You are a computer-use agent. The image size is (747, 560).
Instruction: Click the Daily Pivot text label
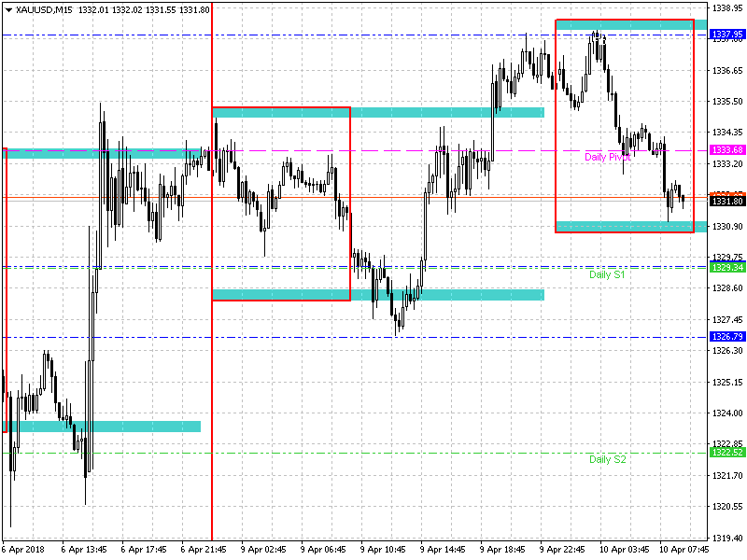pyautogui.click(x=607, y=158)
